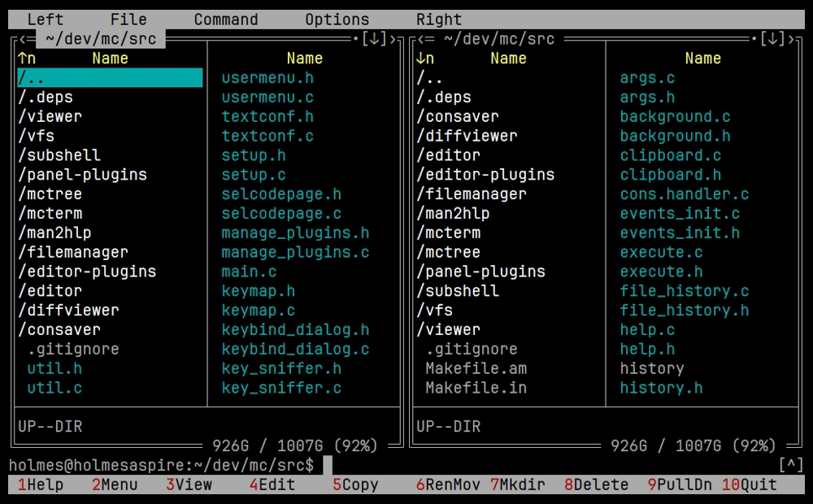The image size is (813, 504).
Task: Select main.c file
Action: tap(249, 272)
